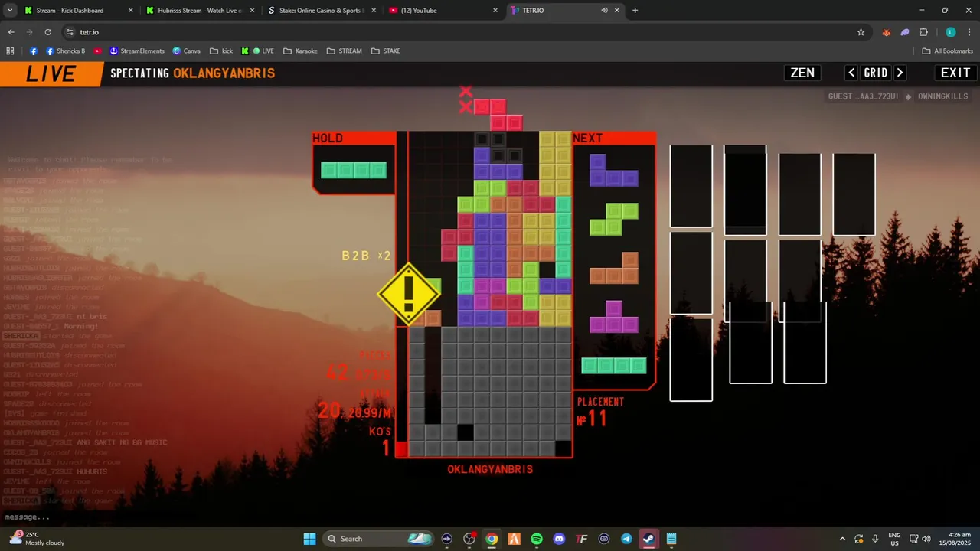This screenshot has width=980, height=551.
Task: Expand the STAKE bookmarks folder
Action: click(x=386, y=51)
